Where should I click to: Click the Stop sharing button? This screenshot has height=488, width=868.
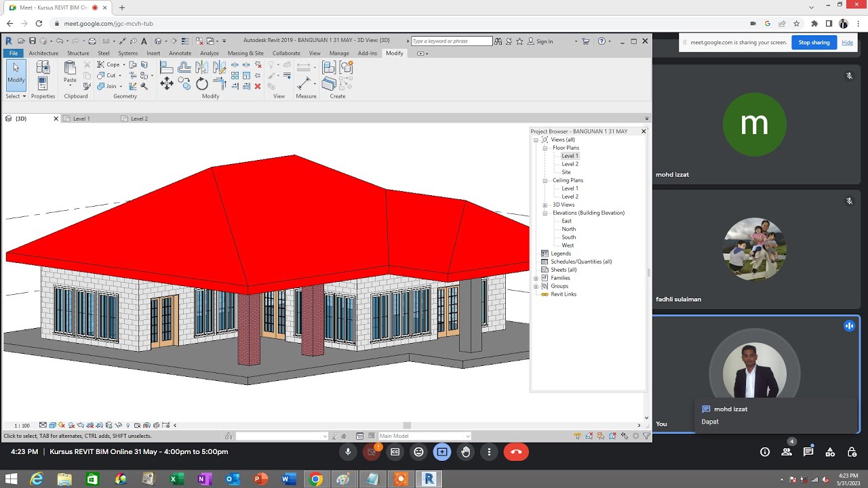click(814, 42)
